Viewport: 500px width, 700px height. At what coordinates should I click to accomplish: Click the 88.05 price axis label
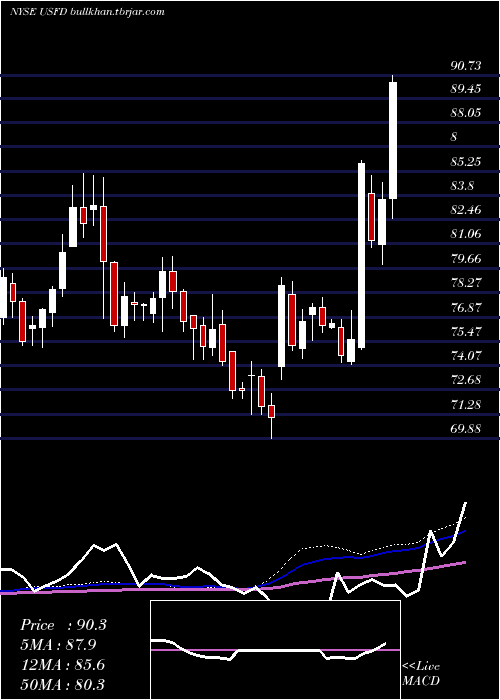pos(466,113)
